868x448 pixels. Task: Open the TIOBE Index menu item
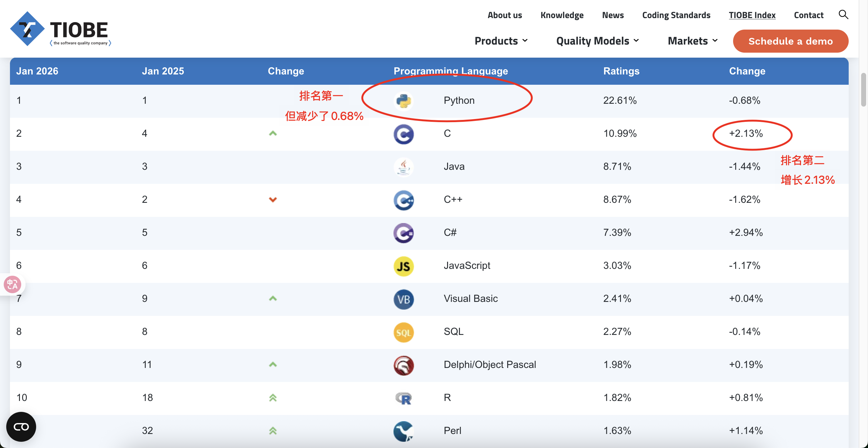coord(752,15)
